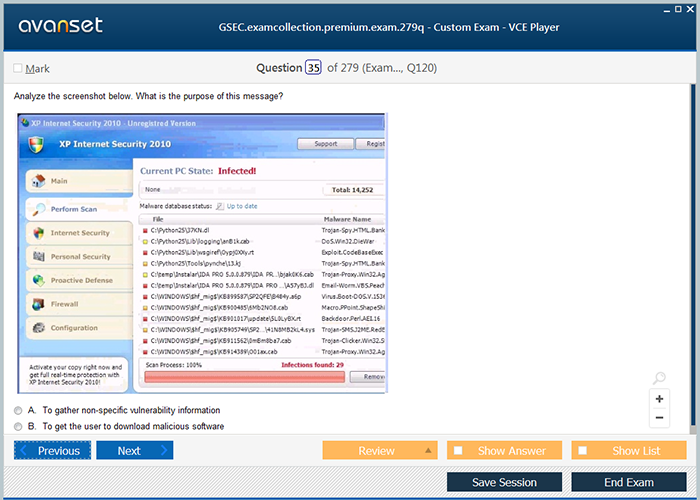Select radio button for answer A
The height and width of the screenshot is (500, 700).
click(x=18, y=410)
